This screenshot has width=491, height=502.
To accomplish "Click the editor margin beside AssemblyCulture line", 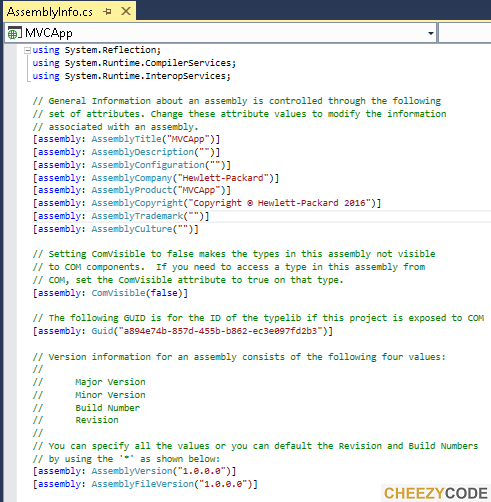I will click(x=10, y=229).
